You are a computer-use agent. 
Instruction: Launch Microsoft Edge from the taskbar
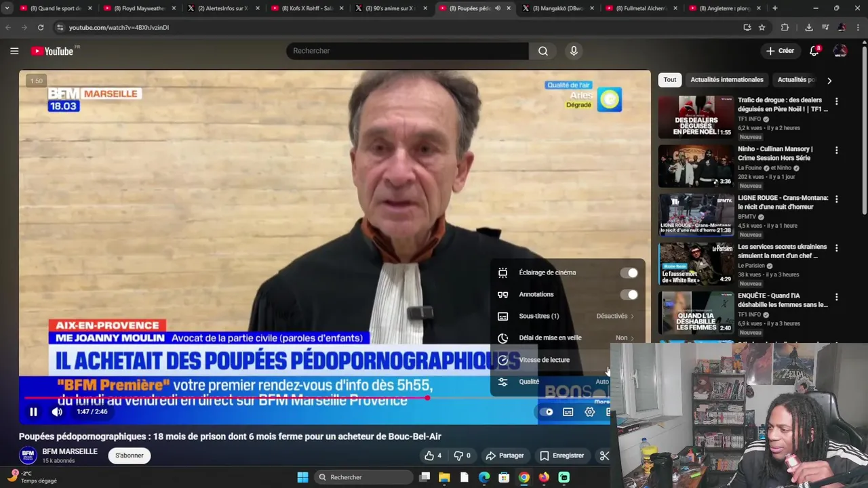pos(484,477)
